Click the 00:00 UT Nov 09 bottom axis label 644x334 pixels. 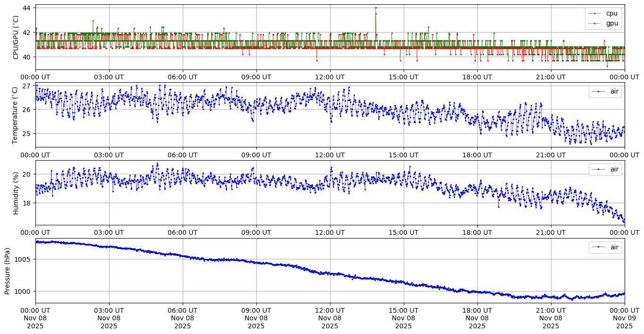pyautogui.click(x=624, y=318)
